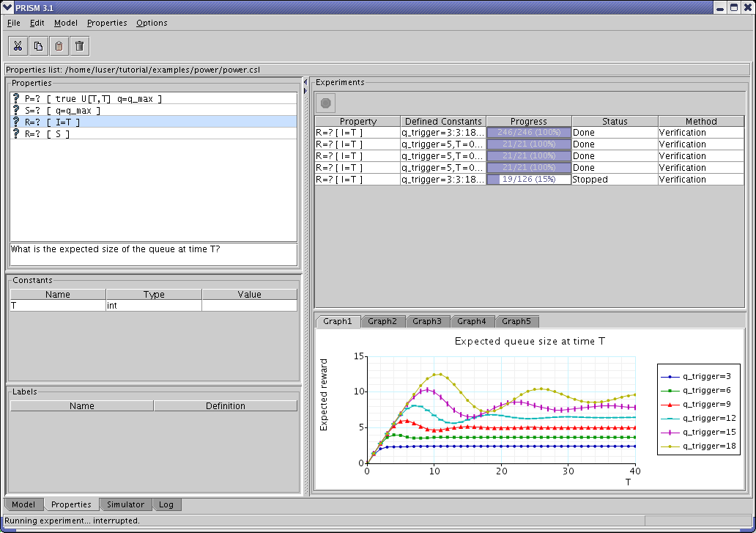The width and height of the screenshot is (756, 533).
Task: Switch to the Graph1 tab
Action: (x=338, y=321)
